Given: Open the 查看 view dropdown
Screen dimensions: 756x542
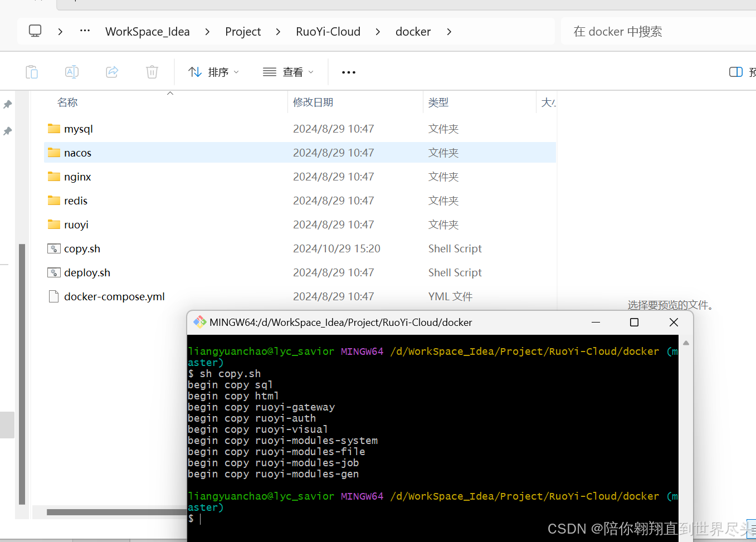Looking at the screenshot, I should point(288,72).
